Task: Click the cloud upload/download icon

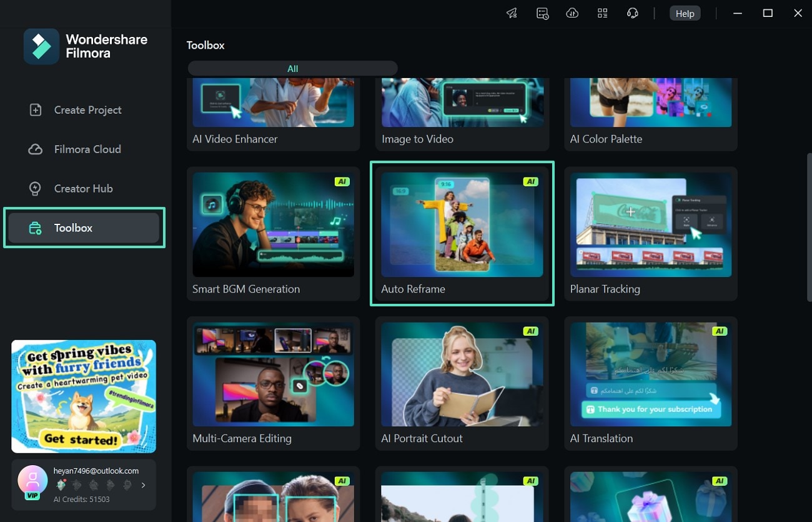Action: pos(572,13)
